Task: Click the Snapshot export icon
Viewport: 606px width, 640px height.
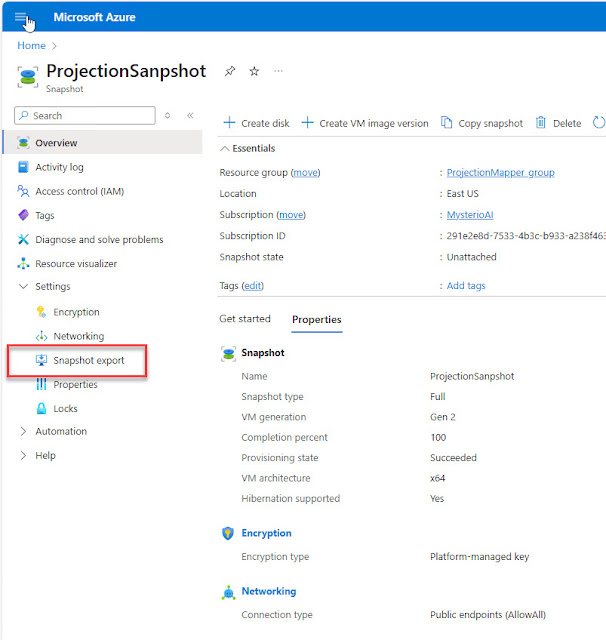Action: [41, 360]
